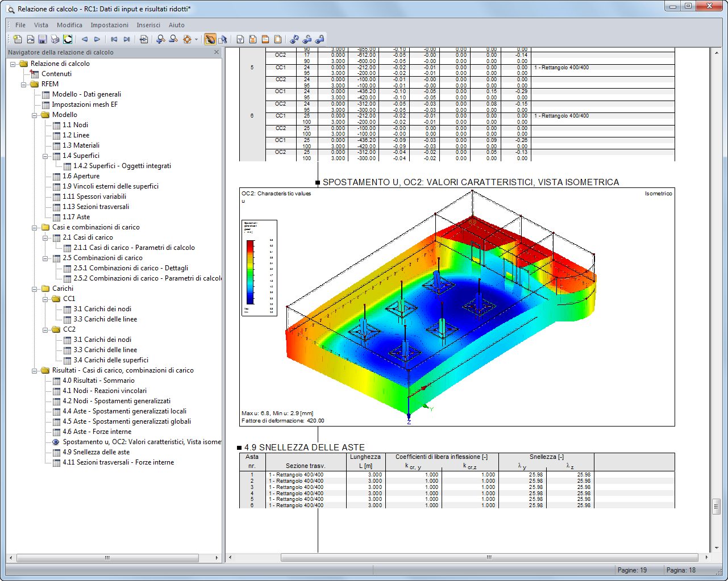Click the document vertical scrollbar thumb

716,505
